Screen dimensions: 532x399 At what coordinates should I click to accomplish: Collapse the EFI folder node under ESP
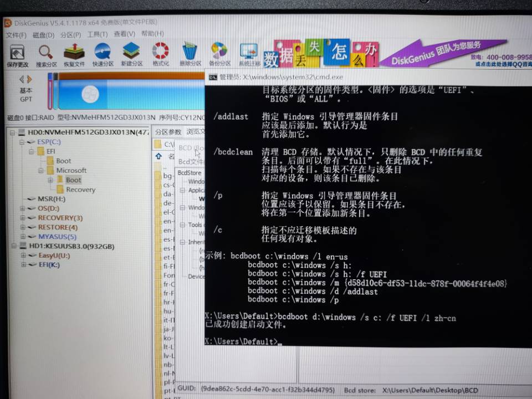(32, 151)
